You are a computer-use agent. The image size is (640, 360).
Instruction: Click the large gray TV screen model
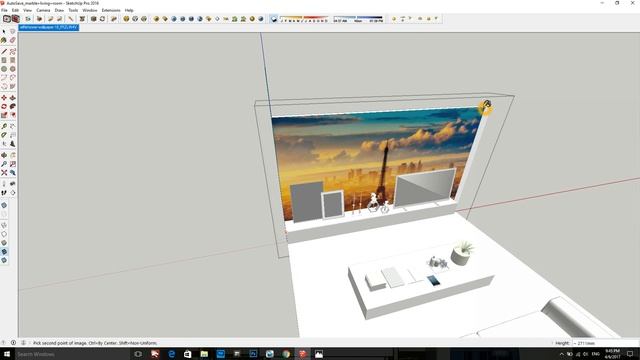coord(424,188)
